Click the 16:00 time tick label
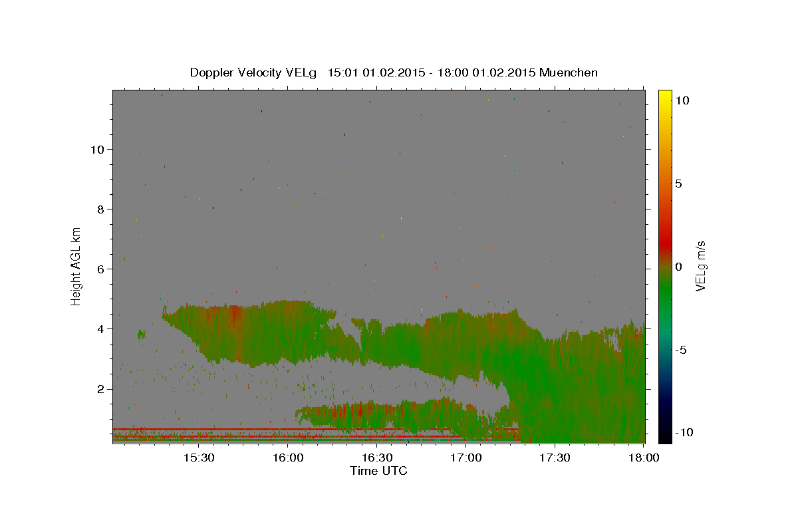This screenshot has height=532, width=798. [x=288, y=458]
